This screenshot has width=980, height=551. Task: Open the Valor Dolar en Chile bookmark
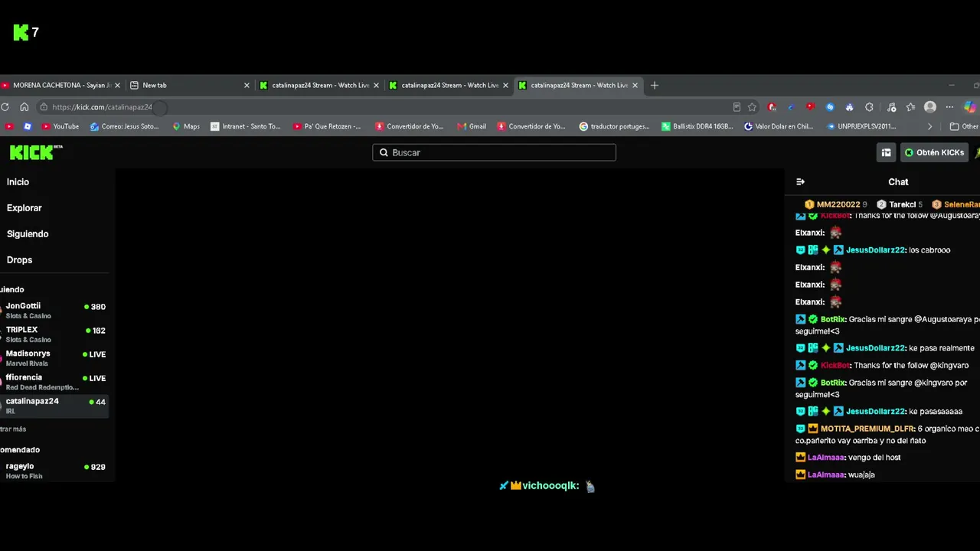(779, 126)
